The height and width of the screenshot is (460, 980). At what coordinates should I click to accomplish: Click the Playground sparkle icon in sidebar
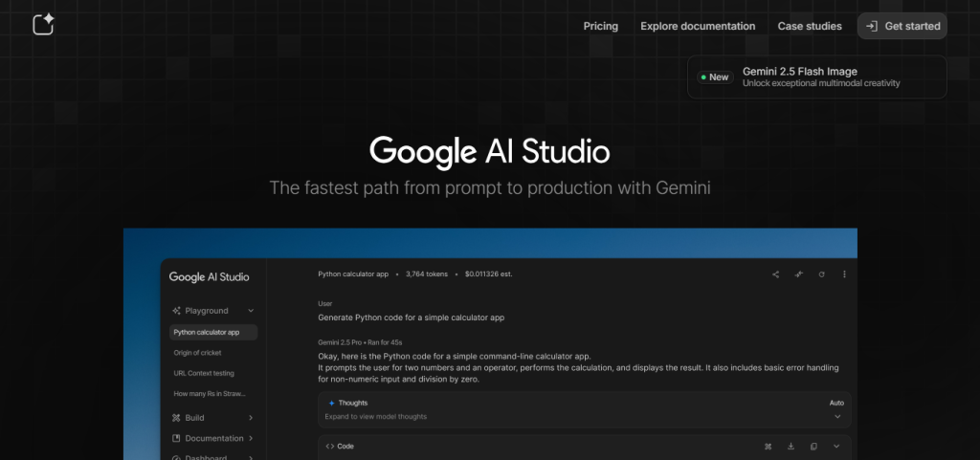(176, 311)
